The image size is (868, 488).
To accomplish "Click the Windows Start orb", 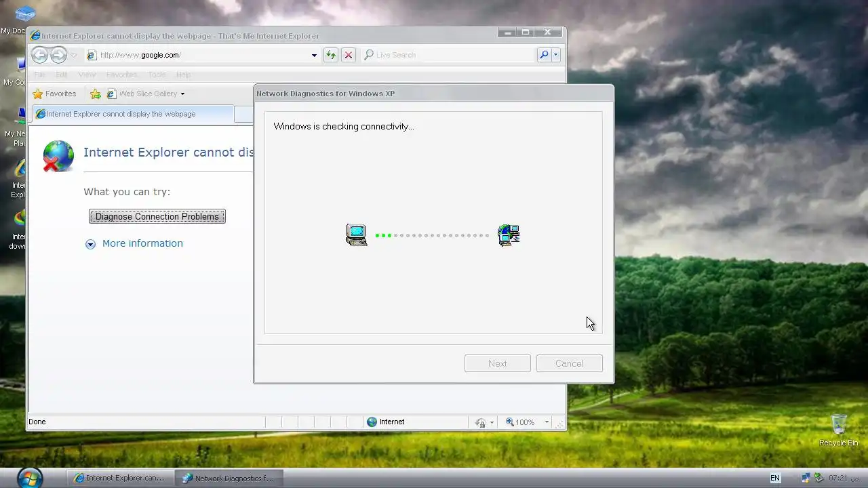I will click(x=30, y=477).
